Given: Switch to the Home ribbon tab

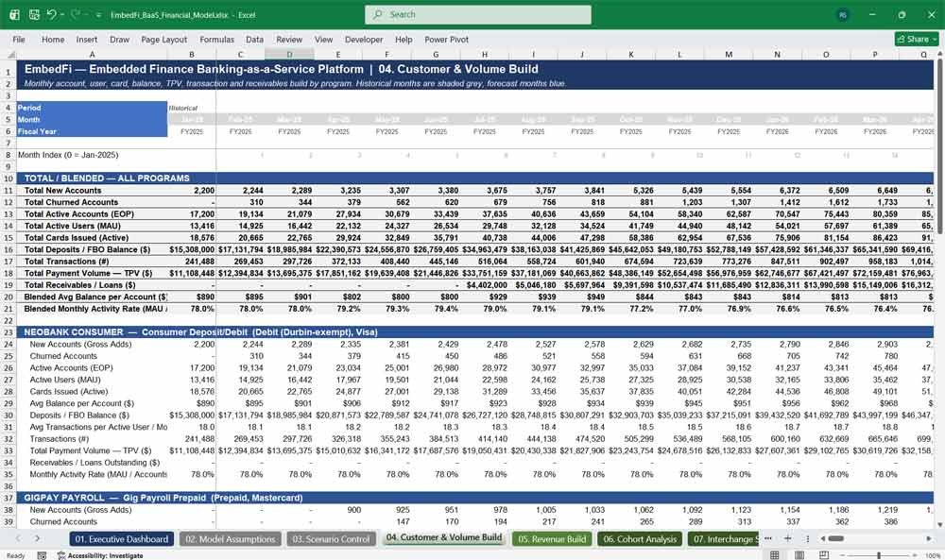Looking at the screenshot, I should click(x=53, y=39).
